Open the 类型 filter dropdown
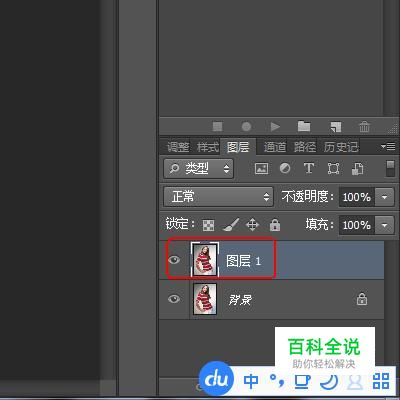The image size is (400, 400). (198, 168)
